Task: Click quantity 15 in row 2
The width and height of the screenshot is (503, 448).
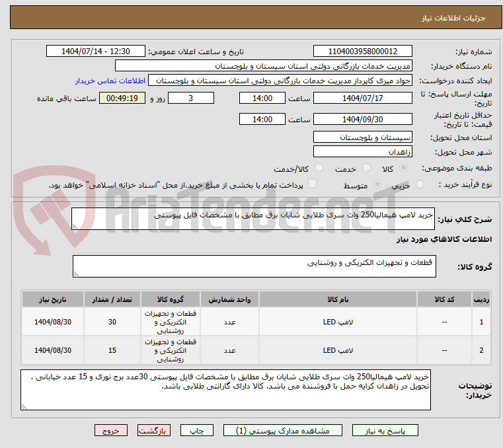Action: pyautogui.click(x=112, y=350)
